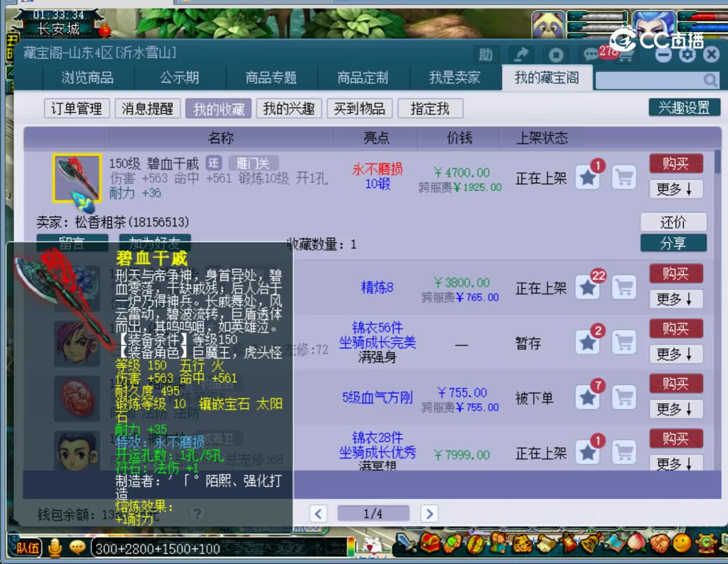
Task: Click the microphone voice icon
Action: [x=55, y=548]
